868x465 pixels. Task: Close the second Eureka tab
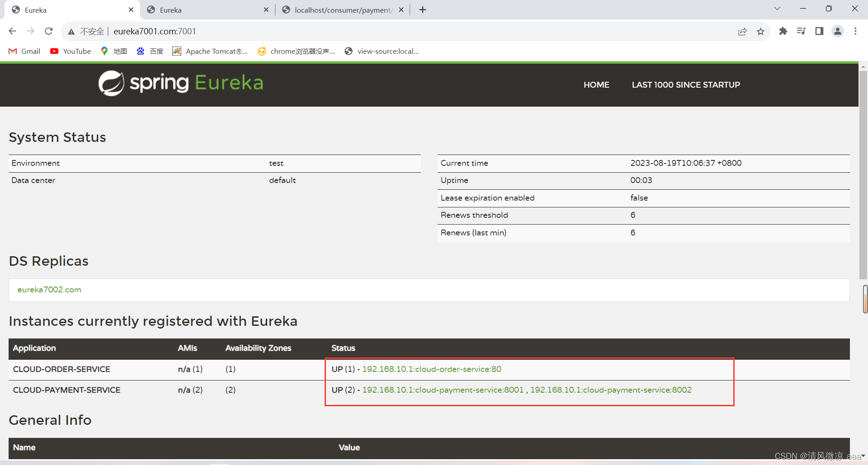pyautogui.click(x=266, y=9)
